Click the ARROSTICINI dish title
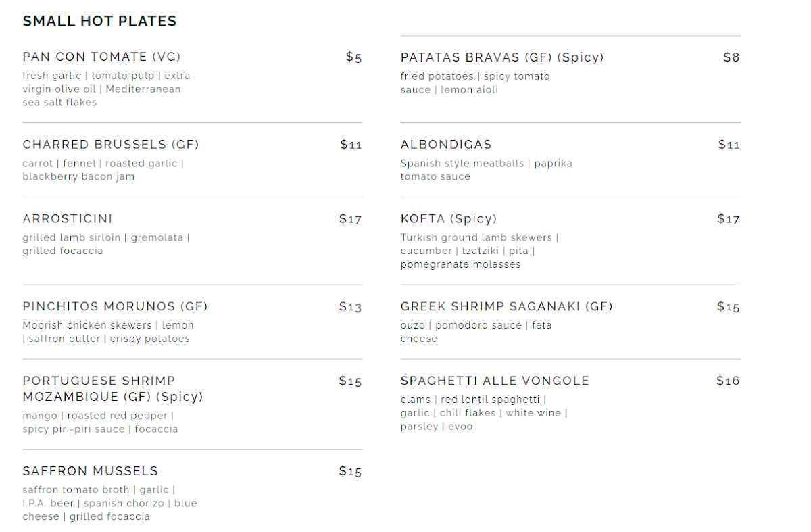Screen dimensions: 811x532 [x=68, y=219]
